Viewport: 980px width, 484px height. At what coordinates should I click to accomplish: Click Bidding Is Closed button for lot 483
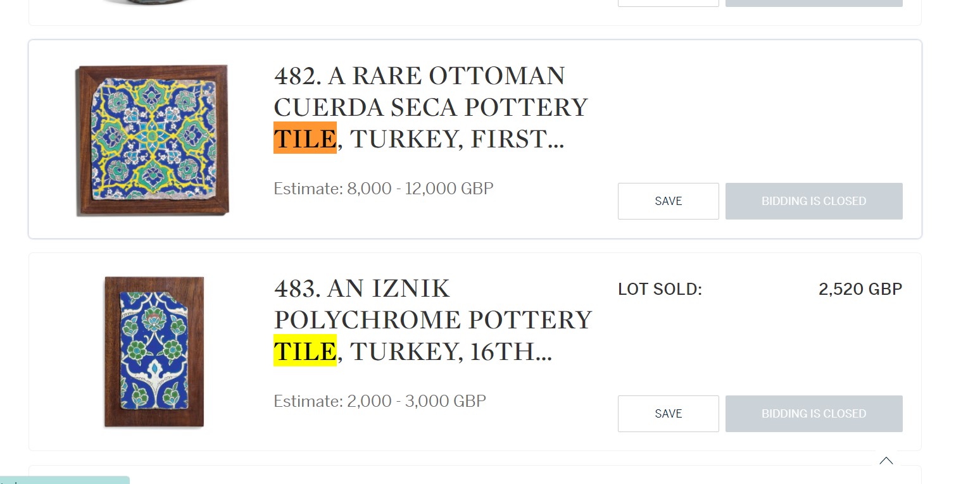click(x=814, y=414)
